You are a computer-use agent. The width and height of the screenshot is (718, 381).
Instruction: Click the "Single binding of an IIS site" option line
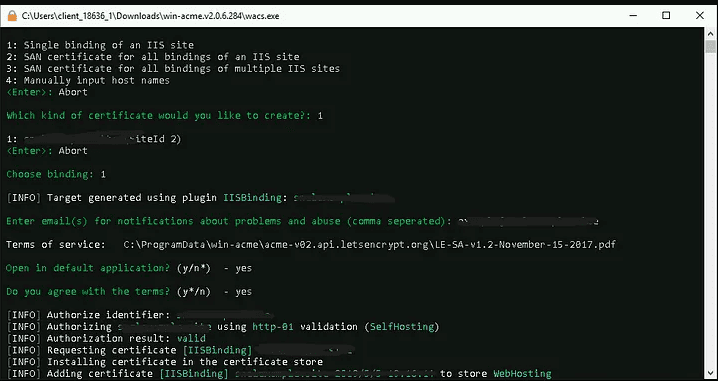[x=100, y=45]
